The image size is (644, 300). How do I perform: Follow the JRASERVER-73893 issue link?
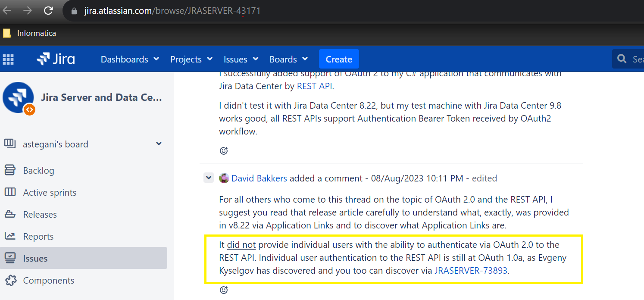472,271
